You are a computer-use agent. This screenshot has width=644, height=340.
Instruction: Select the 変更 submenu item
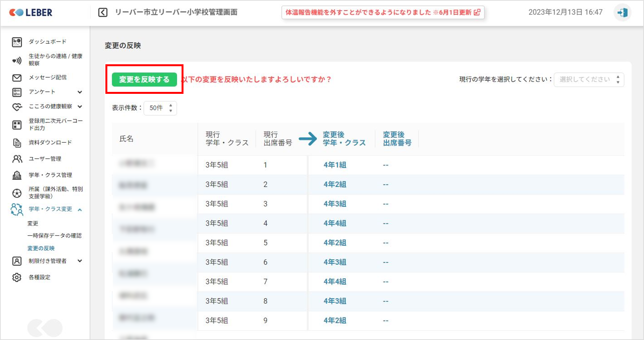coord(33,223)
